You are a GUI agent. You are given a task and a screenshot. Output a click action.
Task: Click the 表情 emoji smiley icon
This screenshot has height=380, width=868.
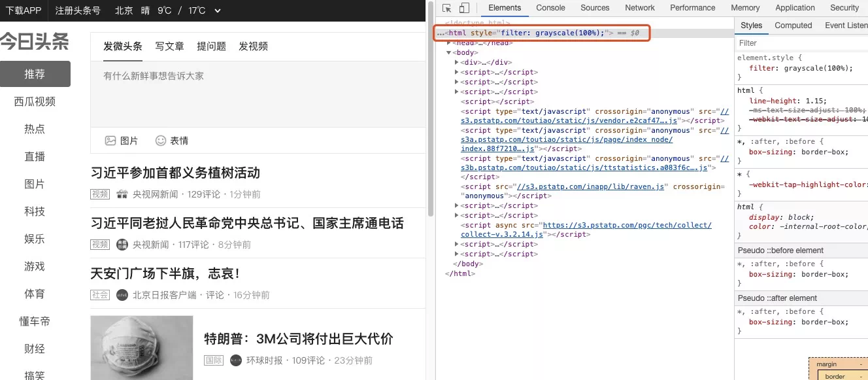tap(161, 141)
